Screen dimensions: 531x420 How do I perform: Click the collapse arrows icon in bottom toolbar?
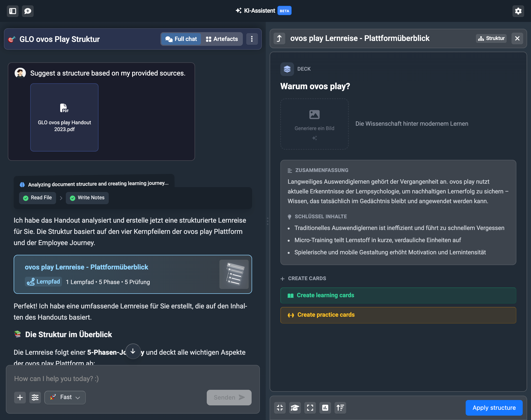point(280,408)
